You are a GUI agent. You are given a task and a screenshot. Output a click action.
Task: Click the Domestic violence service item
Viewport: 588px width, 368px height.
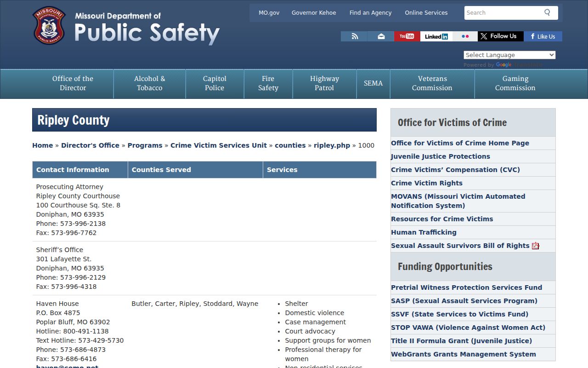click(315, 313)
